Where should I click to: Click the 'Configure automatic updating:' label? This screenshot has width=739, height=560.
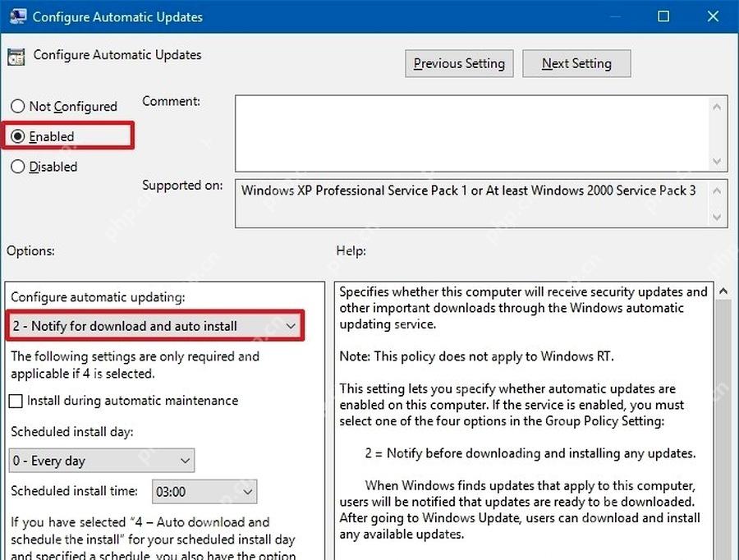(98, 297)
